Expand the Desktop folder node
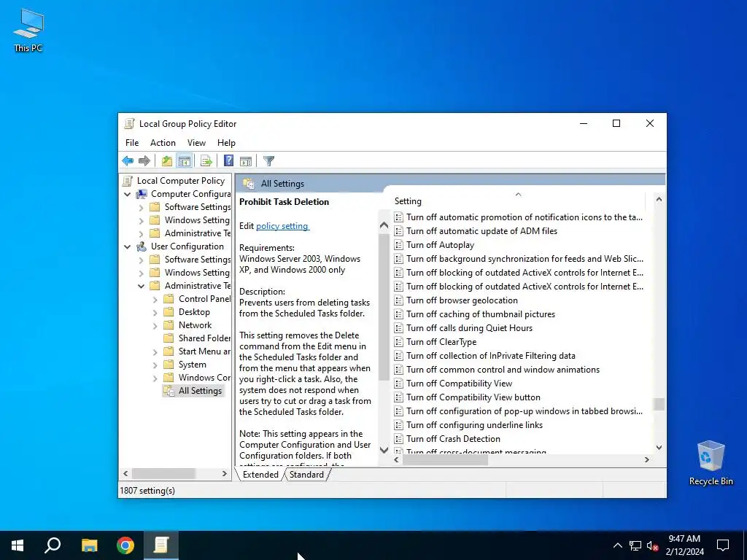Screen dimensions: 747x560 point(155,312)
